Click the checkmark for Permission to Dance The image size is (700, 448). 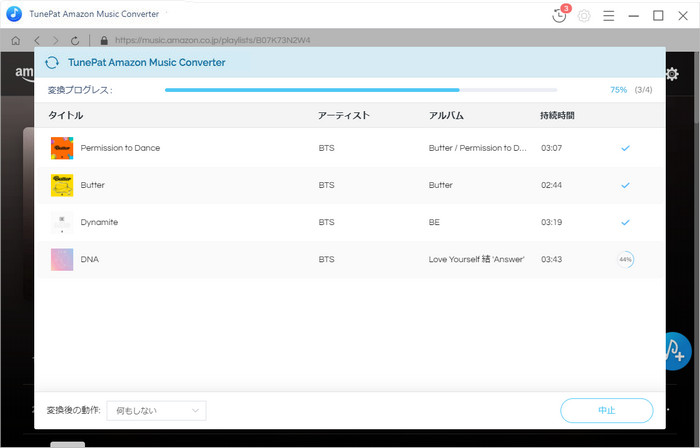tap(625, 148)
